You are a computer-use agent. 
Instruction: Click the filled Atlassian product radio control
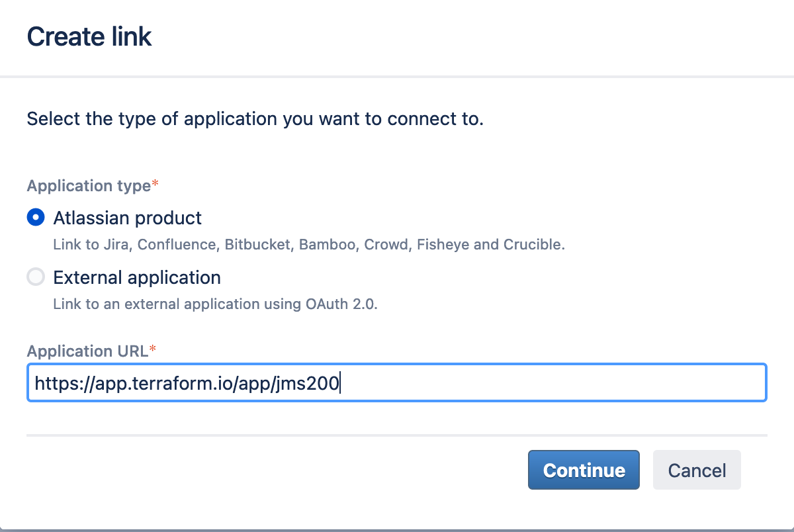tap(36, 217)
